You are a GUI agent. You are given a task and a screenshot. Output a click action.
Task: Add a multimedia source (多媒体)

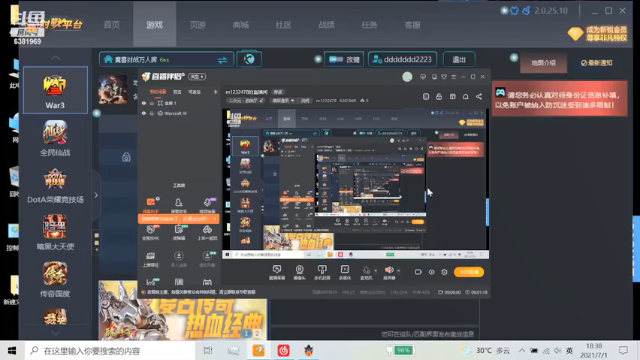(x=345, y=272)
